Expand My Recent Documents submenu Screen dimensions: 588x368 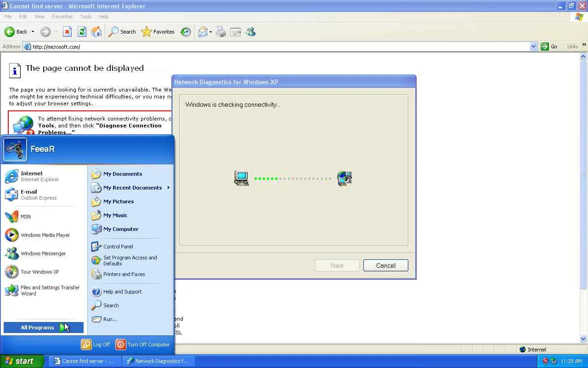click(130, 188)
